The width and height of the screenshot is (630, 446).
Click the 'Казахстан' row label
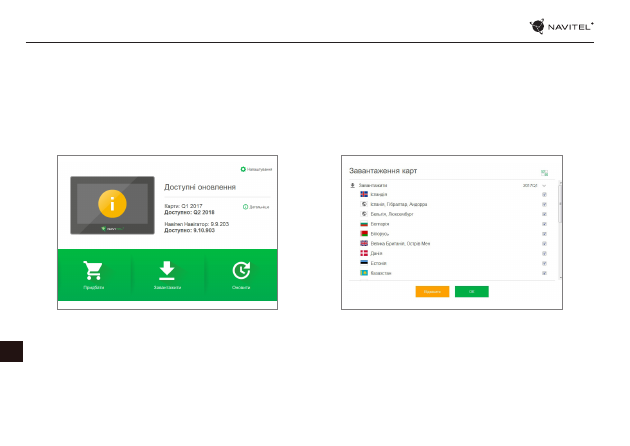click(380, 273)
